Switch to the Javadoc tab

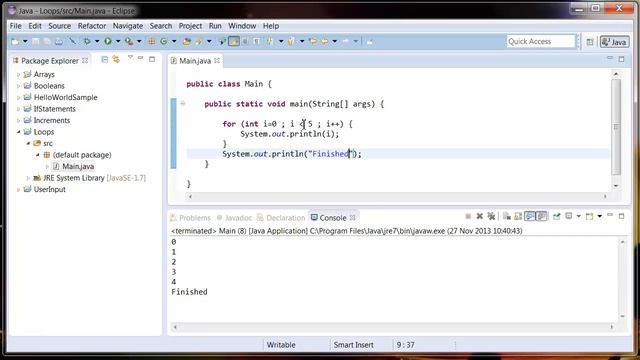pyautogui.click(x=234, y=218)
